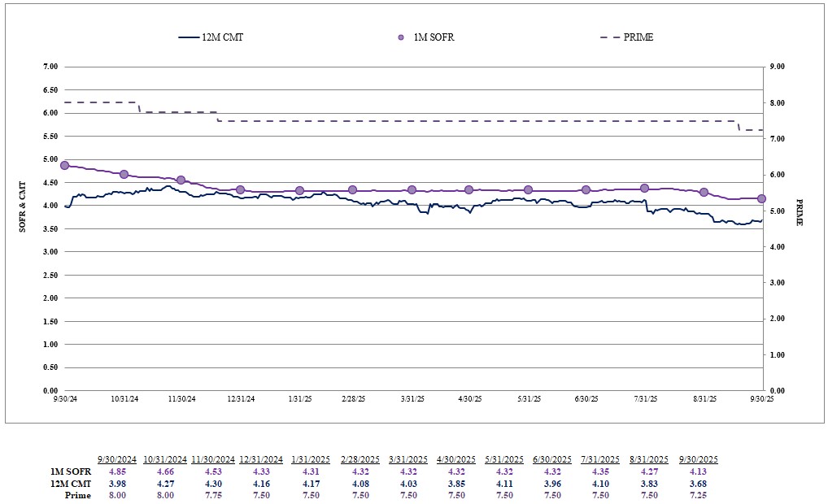Click the 1M SOFR legend circle marker
Image resolution: width=828 pixels, height=504 pixels.
click(399, 37)
